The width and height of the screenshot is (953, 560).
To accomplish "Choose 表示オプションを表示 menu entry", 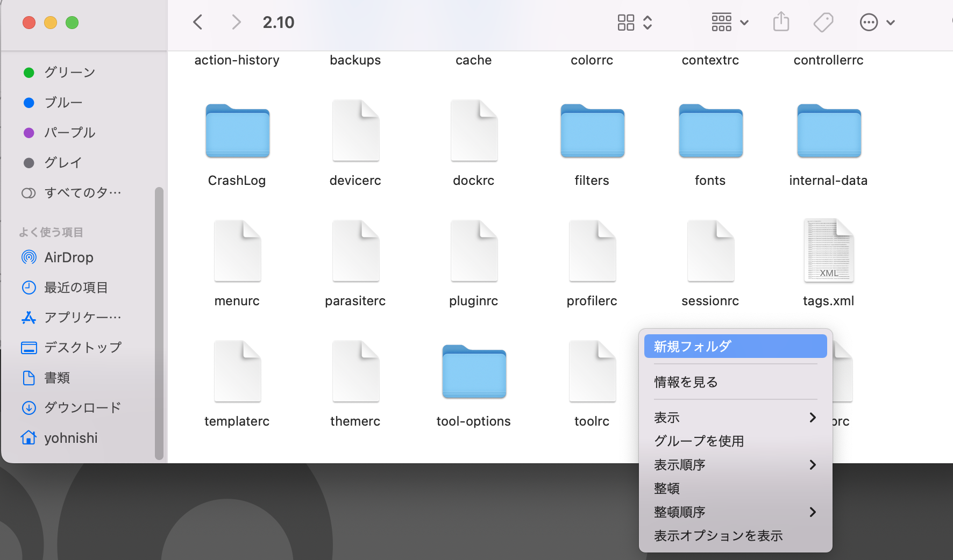I will tap(735, 535).
